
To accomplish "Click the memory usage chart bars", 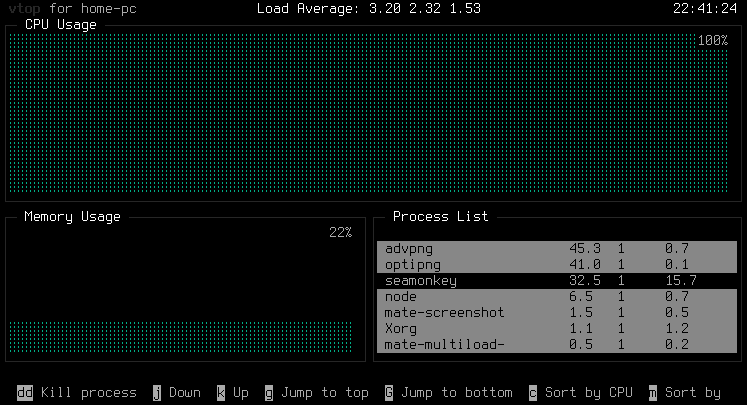I will point(181,337).
